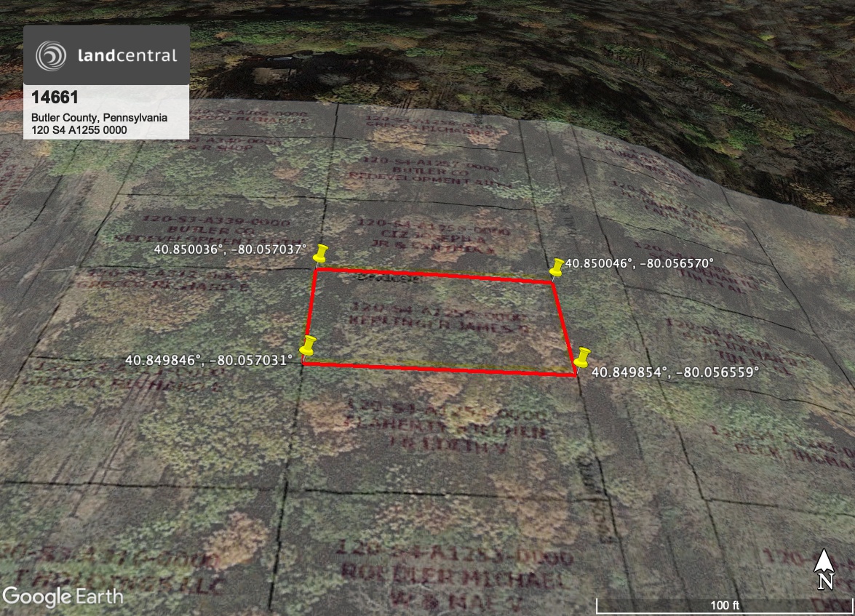
Task: Select the southwest yellow pushpin marker
Action: pos(309,346)
